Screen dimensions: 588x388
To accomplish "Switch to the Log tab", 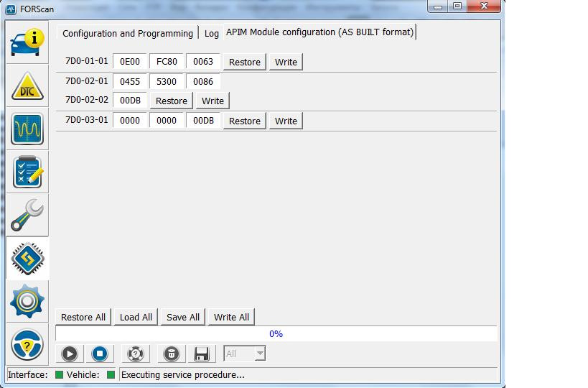I will tap(212, 33).
